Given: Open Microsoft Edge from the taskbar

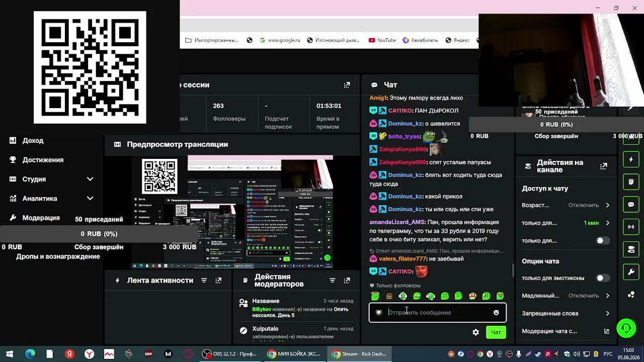Looking at the screenshot, I should coord(30,354).
